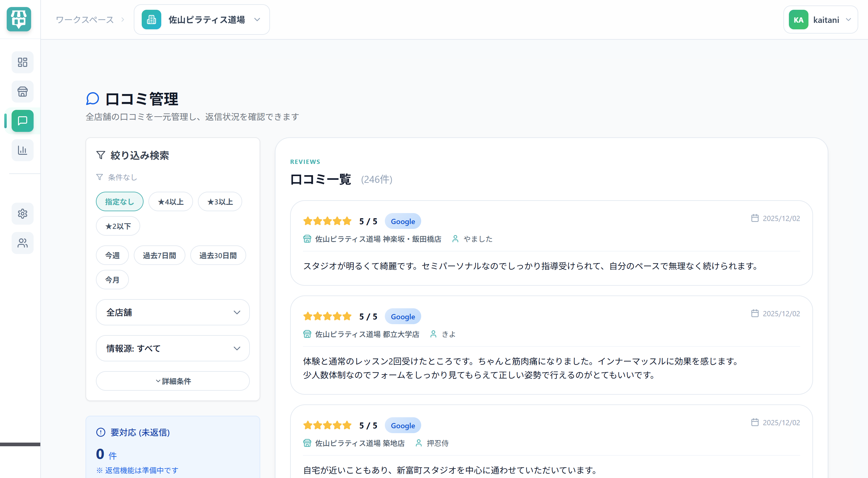
Task: Click the person icon next to reviewer やました
Action: click(x=455, y=239)
